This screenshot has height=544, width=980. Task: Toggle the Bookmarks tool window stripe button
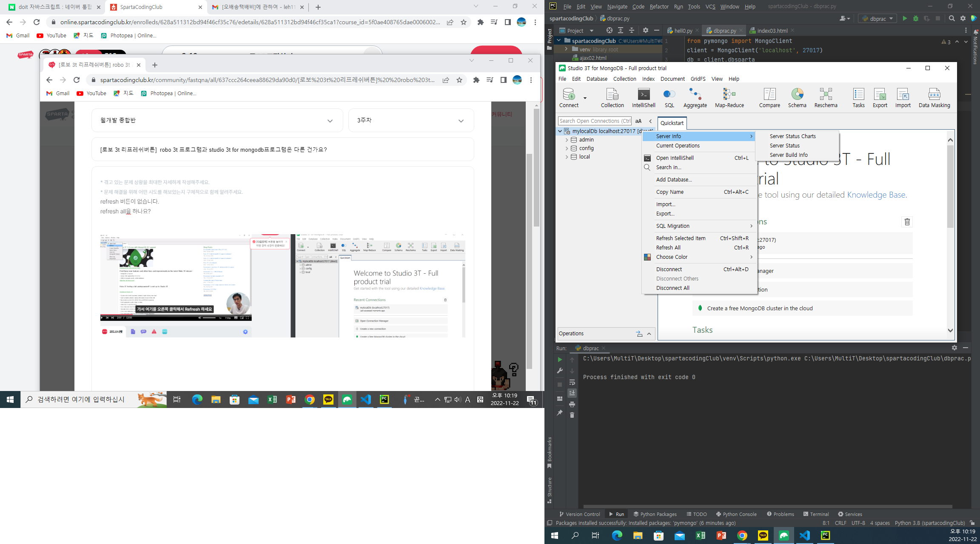[550, 453]
